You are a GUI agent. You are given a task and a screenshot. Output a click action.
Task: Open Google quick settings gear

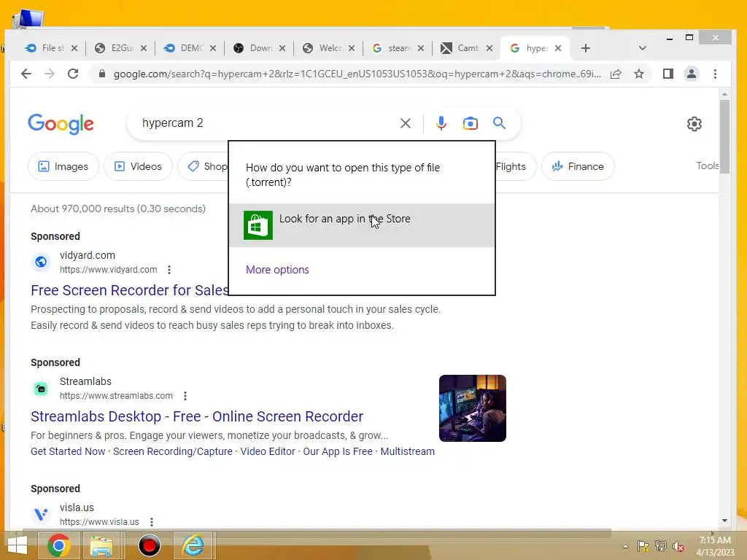694,124
